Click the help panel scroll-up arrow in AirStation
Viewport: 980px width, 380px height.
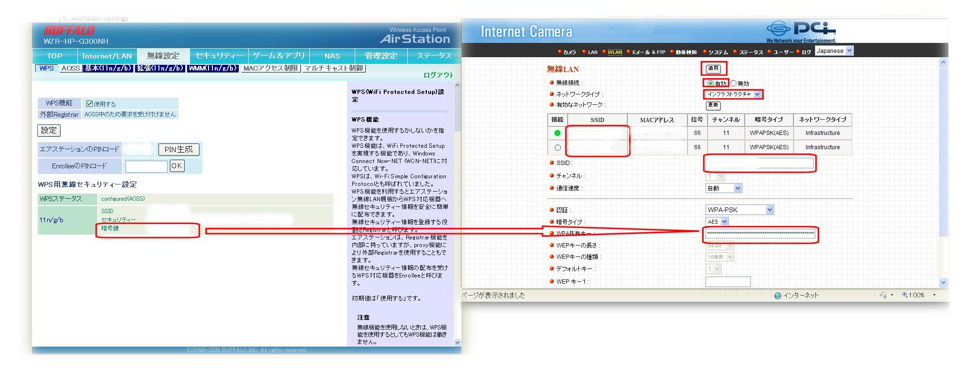[457, 85]
